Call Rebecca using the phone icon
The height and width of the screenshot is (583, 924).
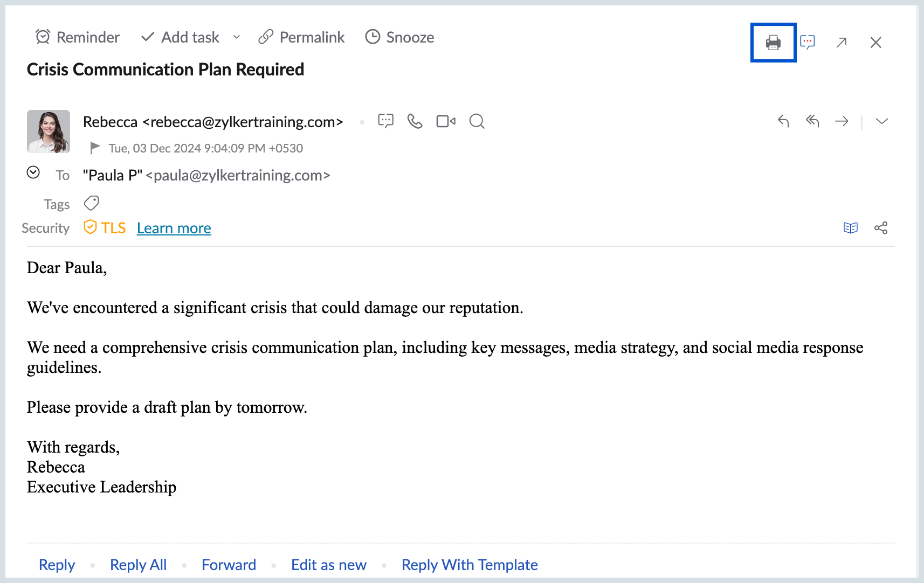(415, 121)
